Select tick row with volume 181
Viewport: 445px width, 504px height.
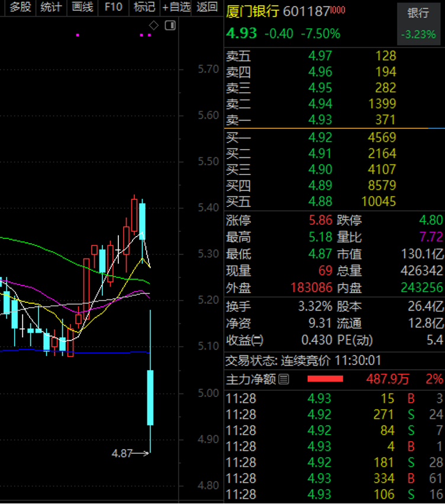pyautogui.click(x=334, y=463)
